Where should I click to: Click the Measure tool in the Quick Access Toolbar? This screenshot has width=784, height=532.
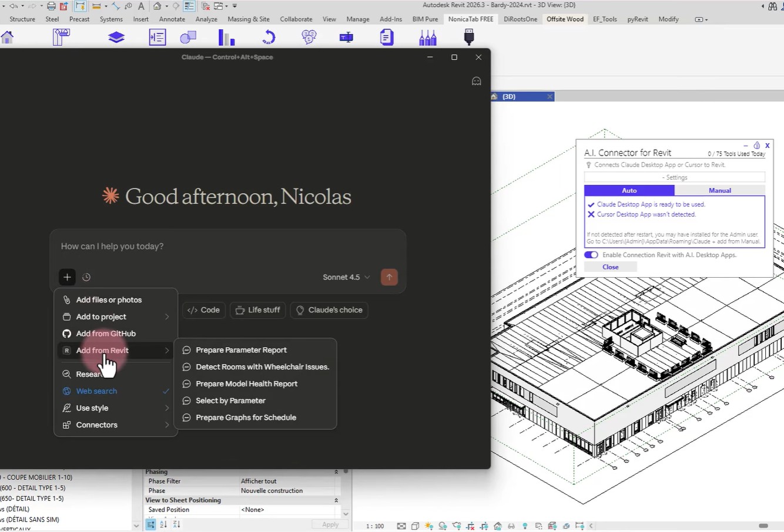coord(116,6)
